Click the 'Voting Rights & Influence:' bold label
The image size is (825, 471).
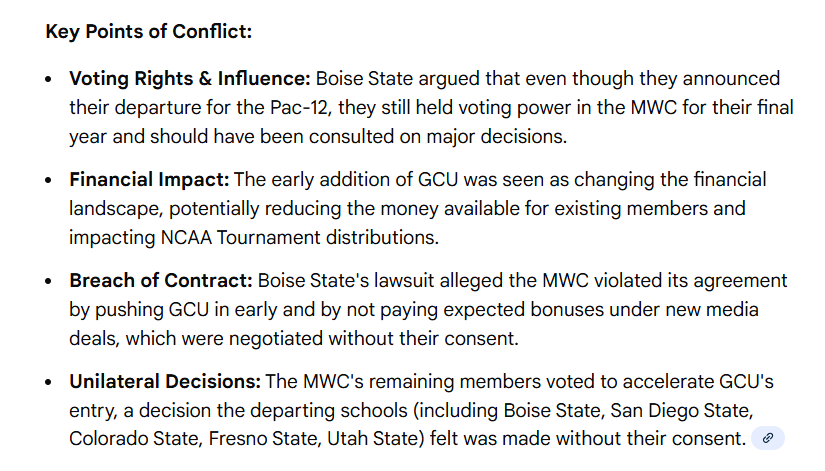[190, 78]
